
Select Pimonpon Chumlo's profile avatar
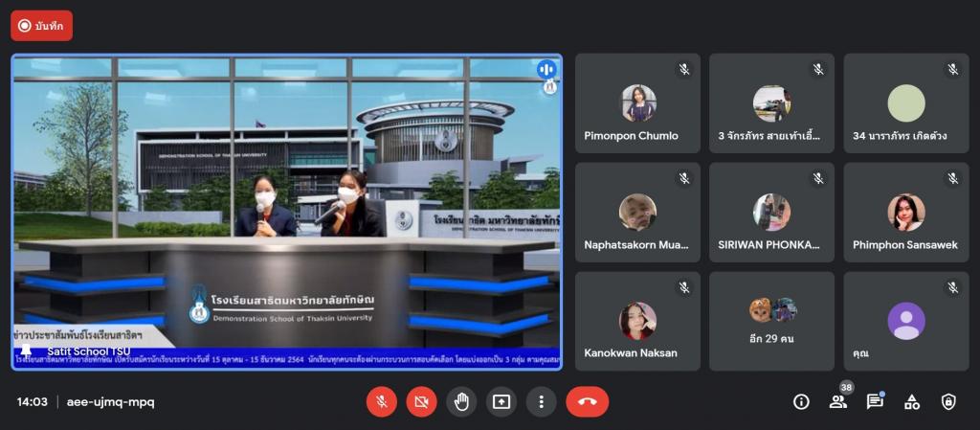[638, 103]
